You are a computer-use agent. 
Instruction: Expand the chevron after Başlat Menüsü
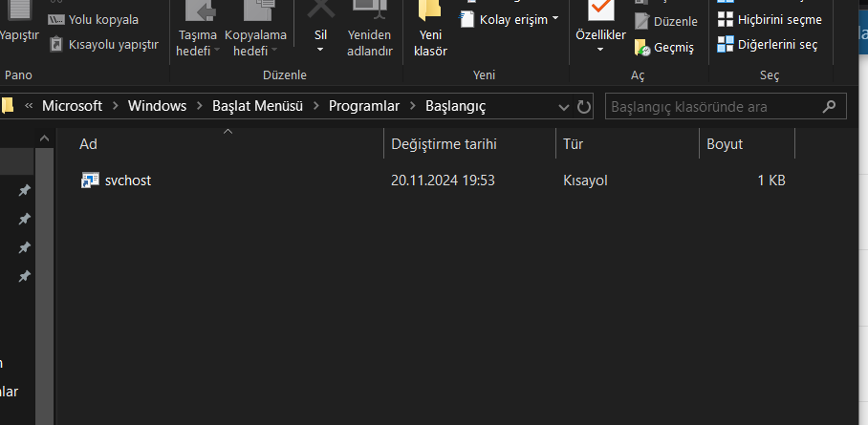click(316, 106)
